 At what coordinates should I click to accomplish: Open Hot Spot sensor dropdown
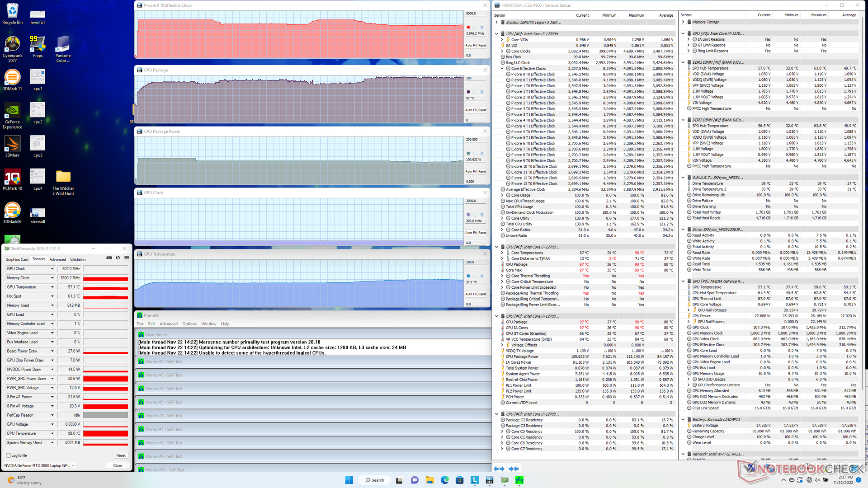(x=52, y=296)
